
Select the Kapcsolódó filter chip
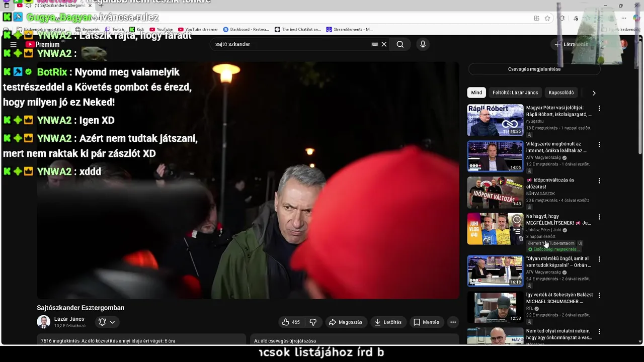561,93
